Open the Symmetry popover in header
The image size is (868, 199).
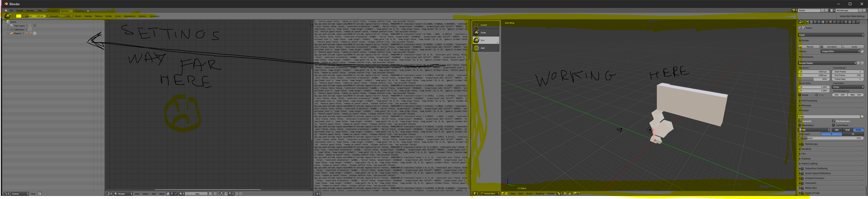tap(154, 16)
